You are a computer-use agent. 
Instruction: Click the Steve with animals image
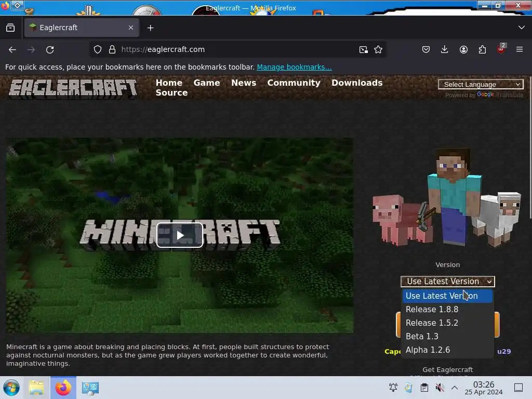tap(447, 197)
